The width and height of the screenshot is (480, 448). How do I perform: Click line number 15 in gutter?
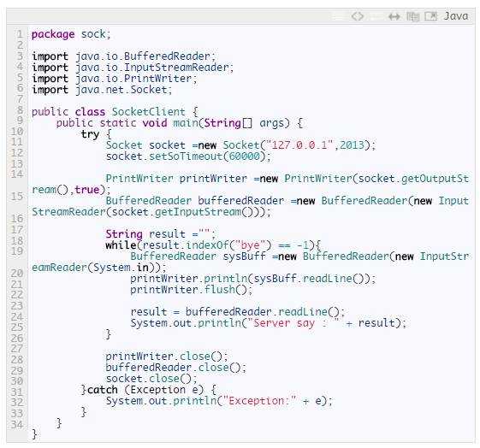17,196
